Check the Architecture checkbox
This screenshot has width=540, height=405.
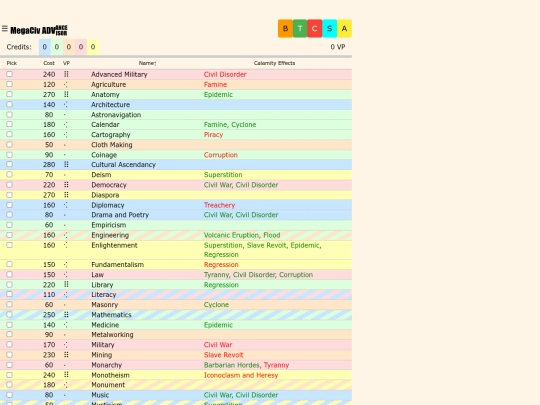tap(10, 104)
